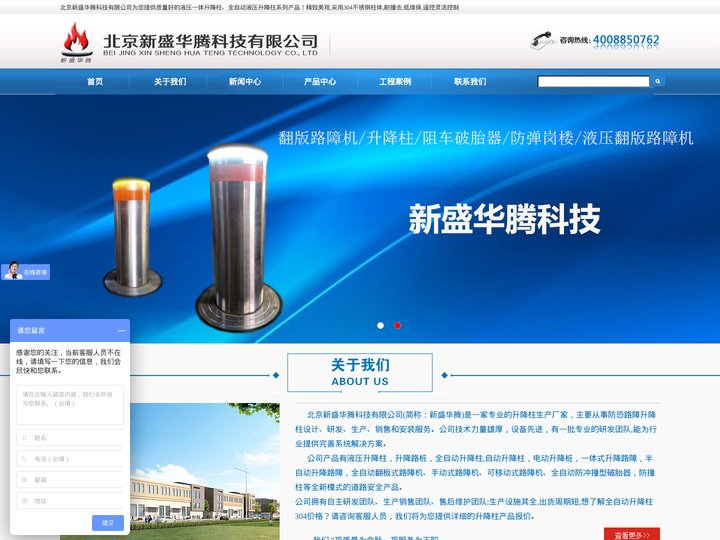Image resolution: width=720 pixels, height=540 pixels.
Task: Click the 邮箱 email input field
Action: click(x=70, y=479)
